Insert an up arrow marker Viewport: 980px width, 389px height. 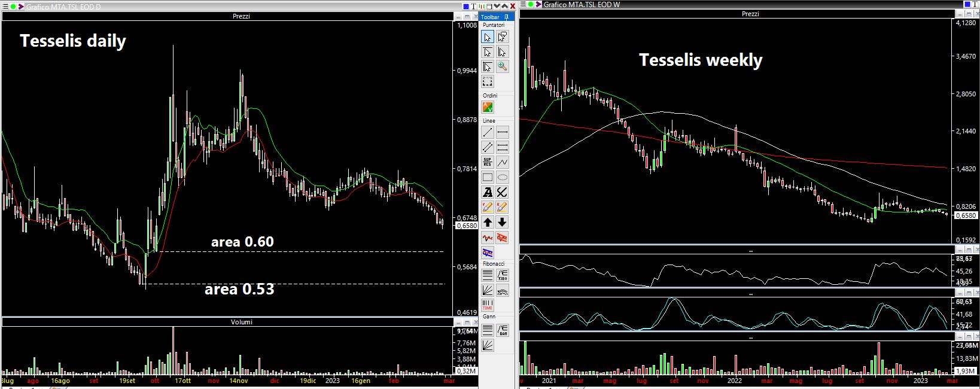tap(488, 222)
